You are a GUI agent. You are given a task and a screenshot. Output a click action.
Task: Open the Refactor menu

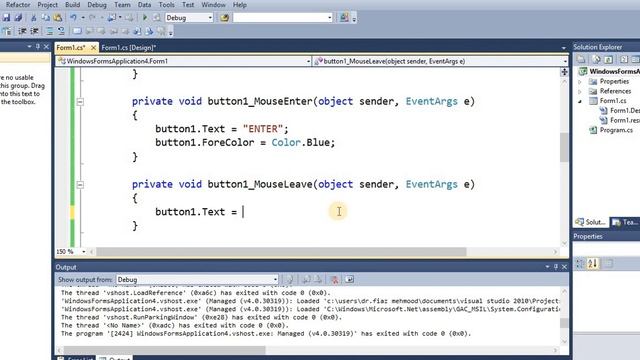[18, 5]
